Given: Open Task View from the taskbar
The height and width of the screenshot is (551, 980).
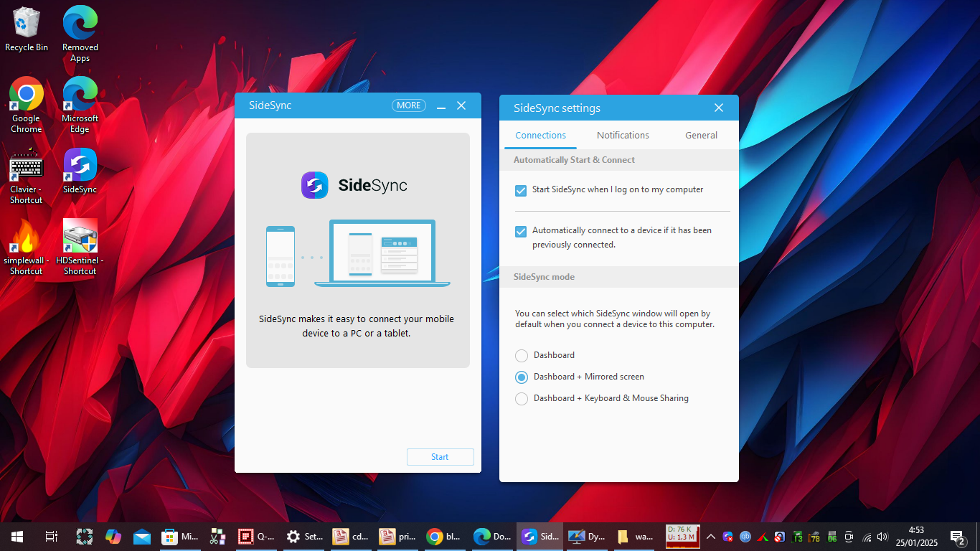Looking at the screenshot, I should 51,536.
